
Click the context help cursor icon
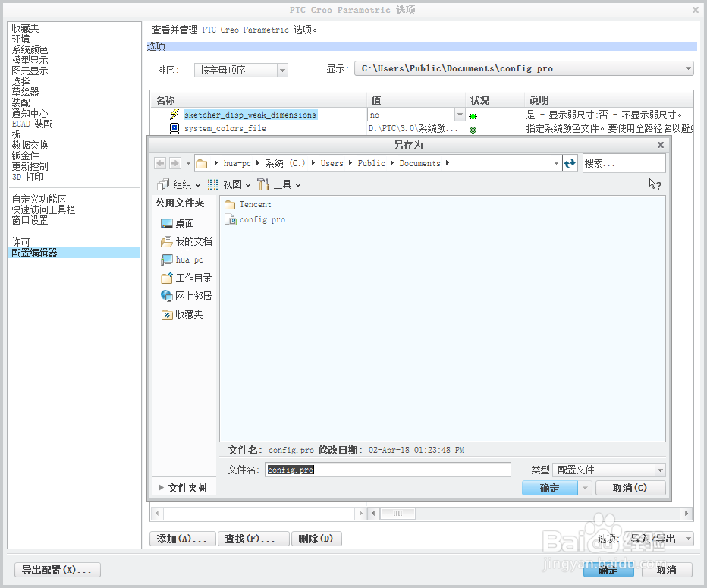click(x=655, y=184)
